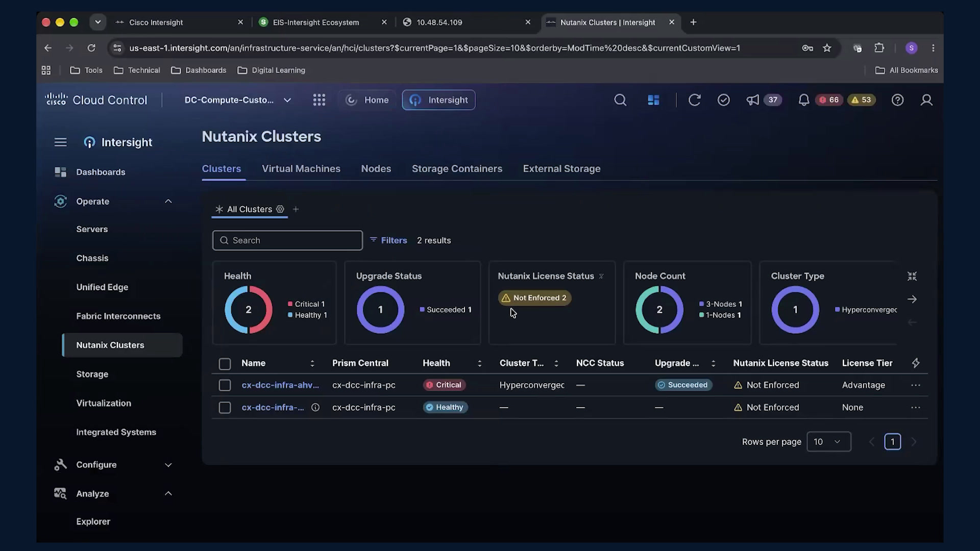
Task: Click the info icon beside second cluster name
Action: click(x=315, y=408)
